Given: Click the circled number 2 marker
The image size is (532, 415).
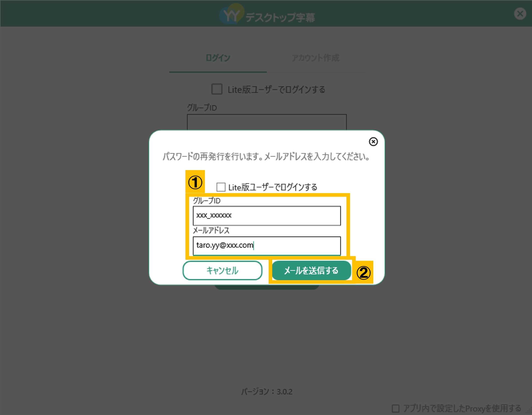Looking at the screenshot, I should click(x=364, y=273).
